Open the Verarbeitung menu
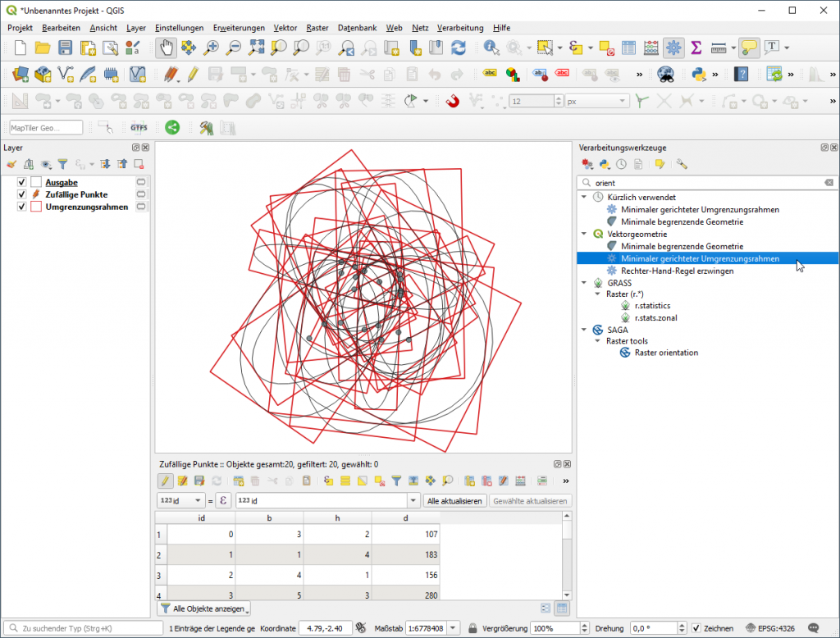This screenshot has width=840, height=638. (x=460, y=27)
